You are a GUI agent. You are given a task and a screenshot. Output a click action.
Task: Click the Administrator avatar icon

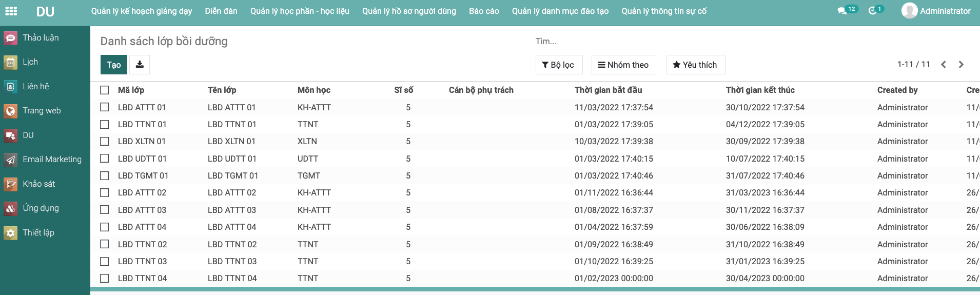click(x=909, y=11)
